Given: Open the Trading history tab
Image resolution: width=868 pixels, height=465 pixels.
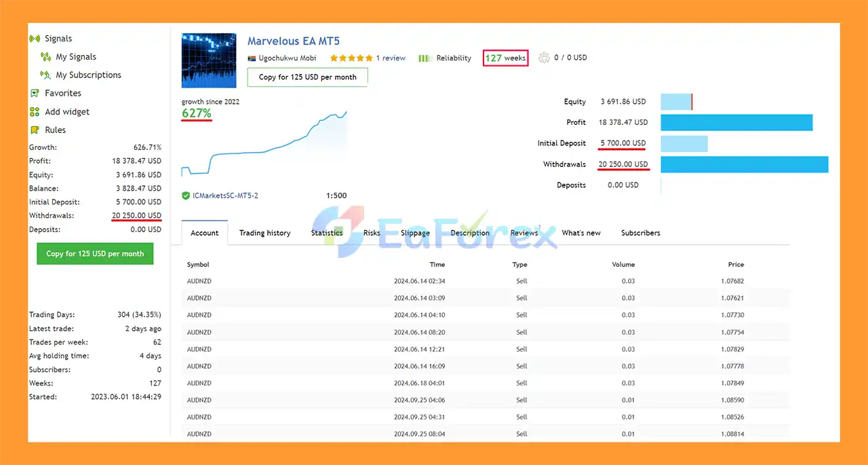Looking at the screenshot, I should coord(264,233).
